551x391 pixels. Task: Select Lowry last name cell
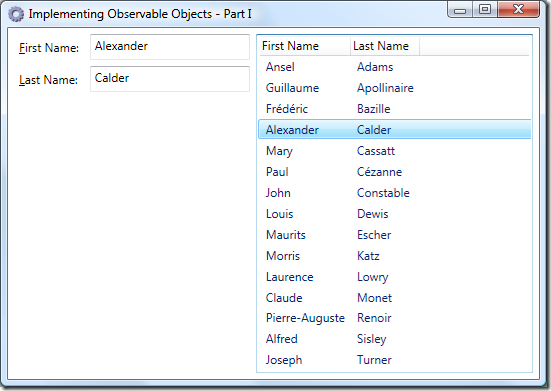click(x=373, y=277)
